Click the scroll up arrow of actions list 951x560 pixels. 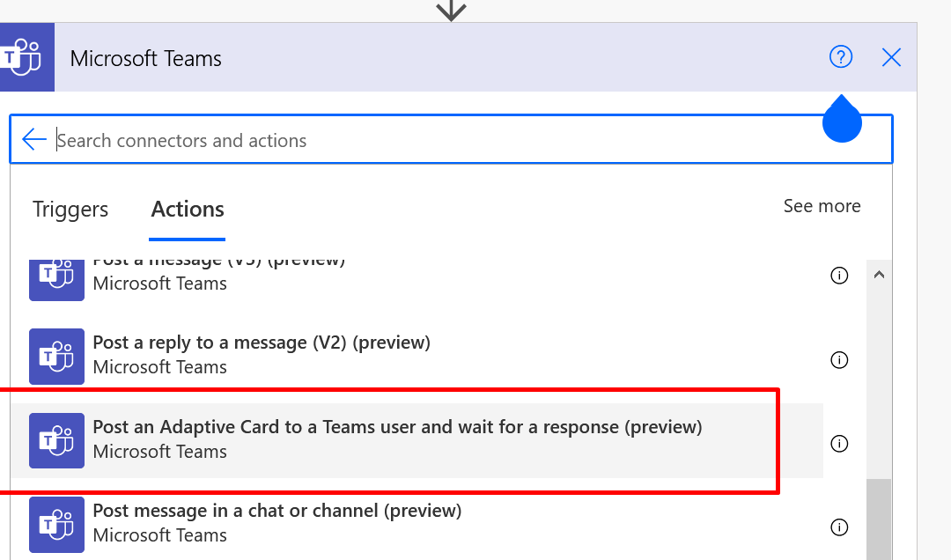879,275
